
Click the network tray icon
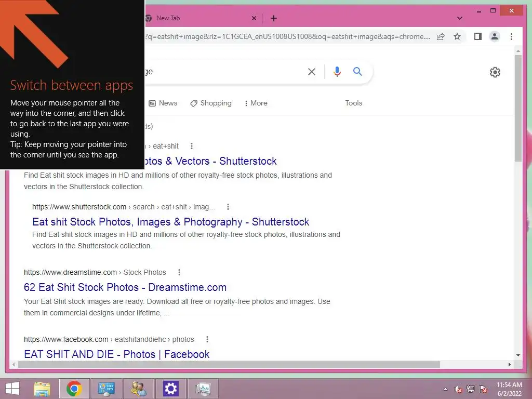coord(471,389)
